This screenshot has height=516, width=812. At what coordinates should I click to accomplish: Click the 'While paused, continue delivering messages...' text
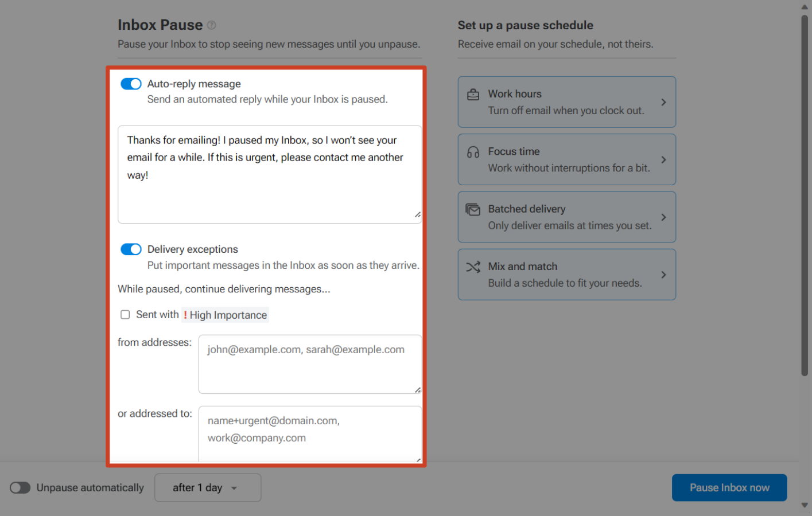pyautogui.click(x=224, y=289)
